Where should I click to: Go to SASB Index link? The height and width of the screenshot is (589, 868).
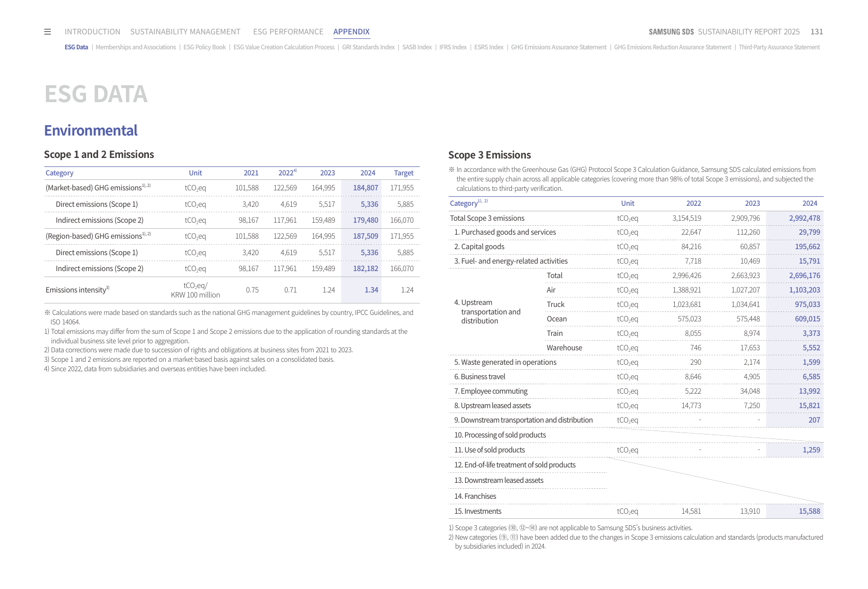(x=417, y=47)
